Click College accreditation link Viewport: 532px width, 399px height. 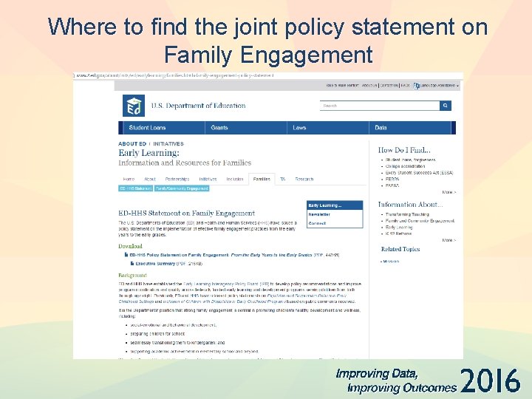(x=405, y=166)
